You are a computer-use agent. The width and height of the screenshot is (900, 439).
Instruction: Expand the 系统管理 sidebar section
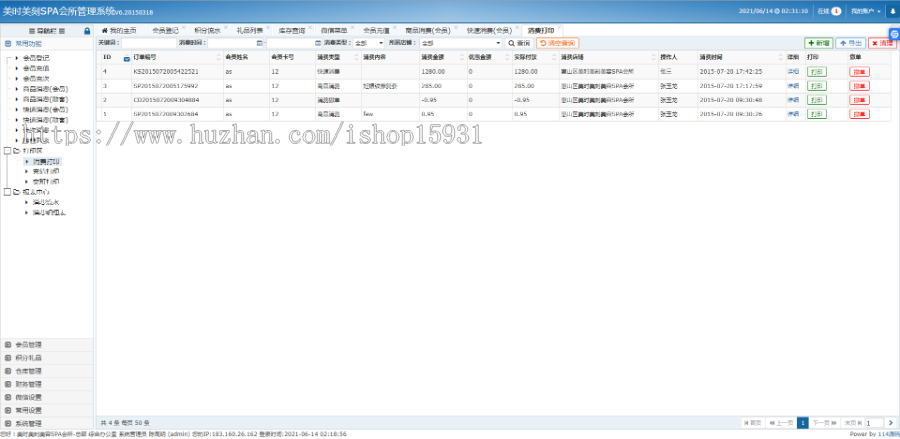click(x=46, y=424)
